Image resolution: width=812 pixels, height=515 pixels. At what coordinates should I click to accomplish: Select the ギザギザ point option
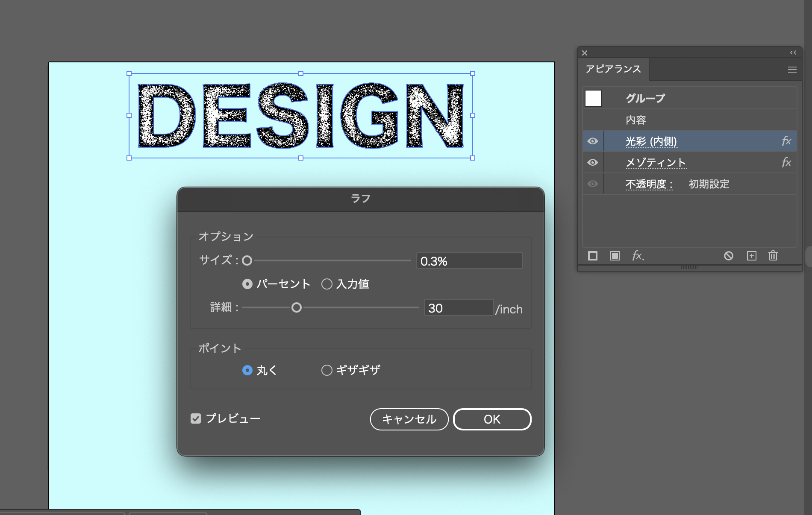(327, 370)
